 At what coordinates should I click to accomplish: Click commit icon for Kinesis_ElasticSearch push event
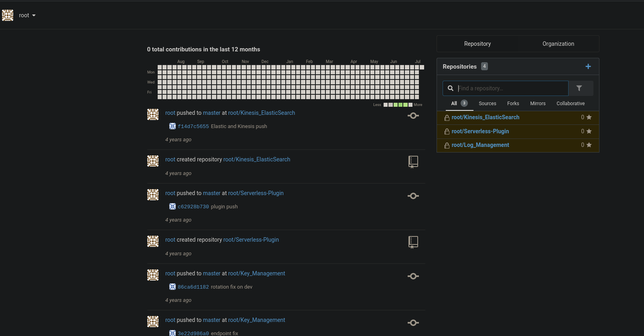413,116
